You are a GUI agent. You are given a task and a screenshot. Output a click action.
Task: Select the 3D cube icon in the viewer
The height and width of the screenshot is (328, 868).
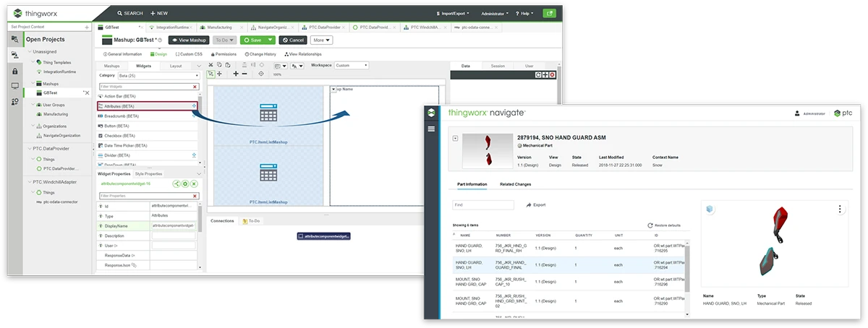point(710,210)
